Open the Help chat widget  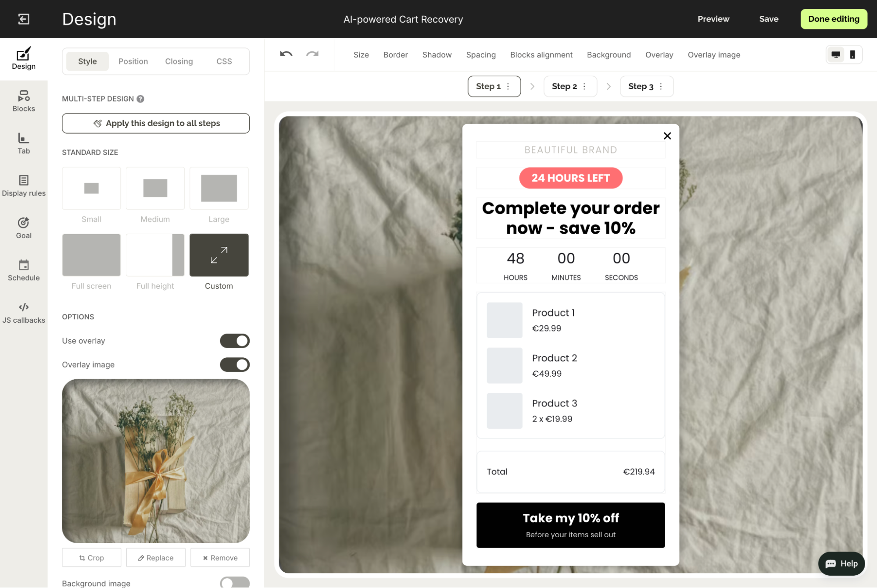point(841,563)
